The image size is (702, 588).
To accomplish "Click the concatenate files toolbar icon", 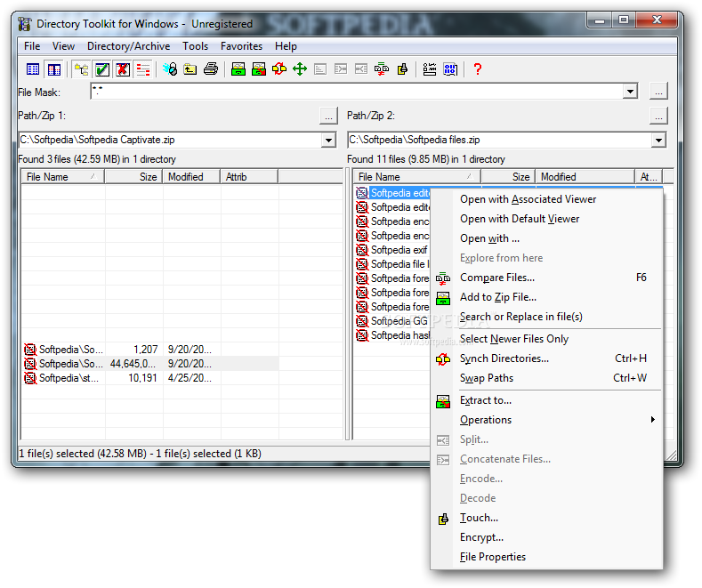I will 341,68.
